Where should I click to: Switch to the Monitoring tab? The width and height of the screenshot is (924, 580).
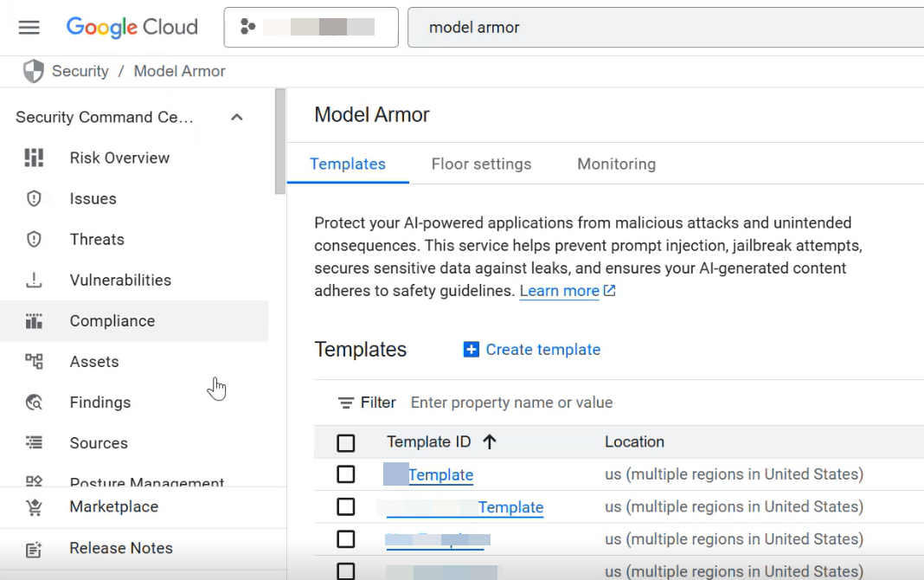[x=616, y=164]
